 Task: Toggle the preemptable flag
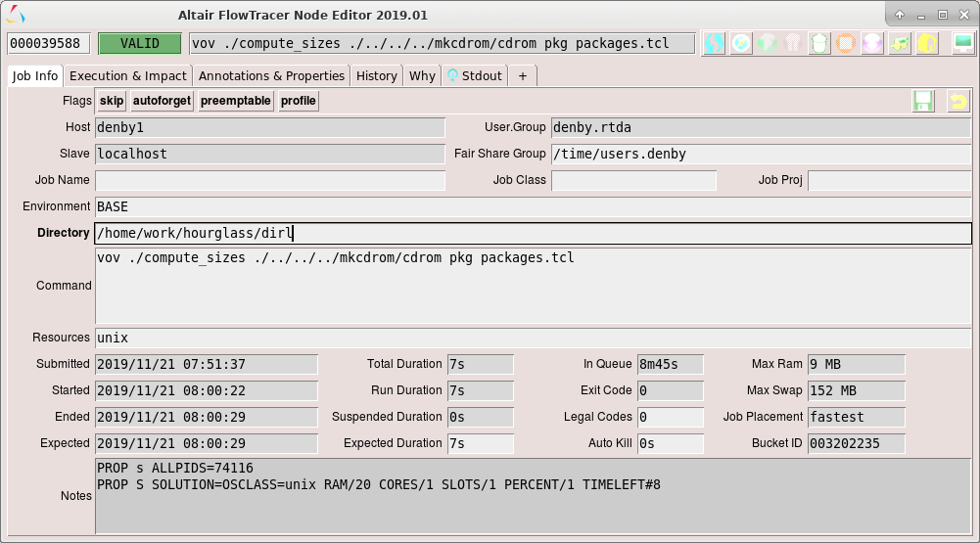pyautogui.click(x=236, y=101)
